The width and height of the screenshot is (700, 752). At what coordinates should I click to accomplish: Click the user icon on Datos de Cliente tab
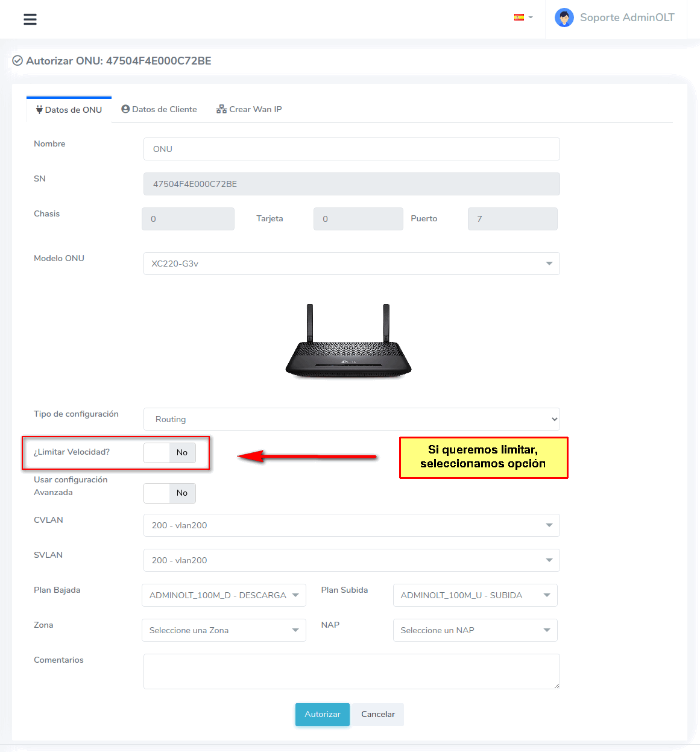125,109
